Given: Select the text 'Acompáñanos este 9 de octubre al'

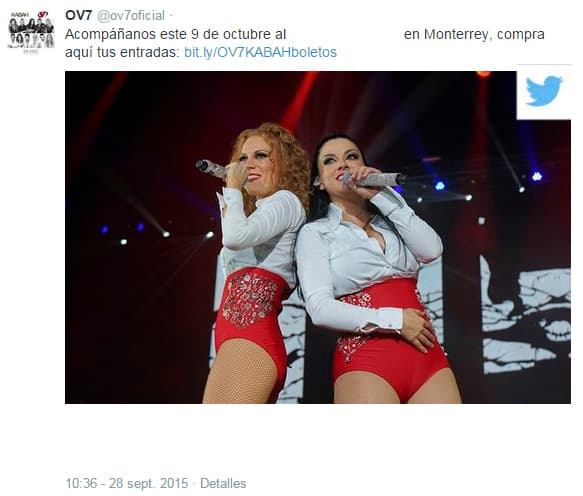Looking at the screenshot, I should click(x=175, y=34).
